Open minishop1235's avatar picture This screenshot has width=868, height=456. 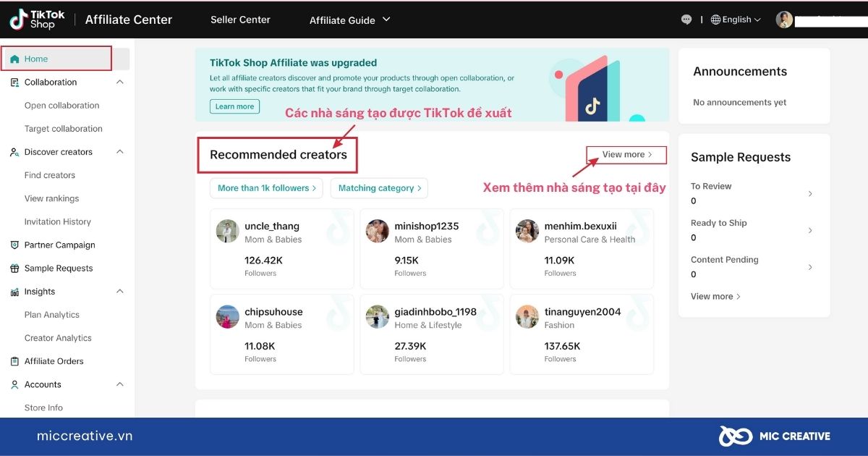[378, 232]
